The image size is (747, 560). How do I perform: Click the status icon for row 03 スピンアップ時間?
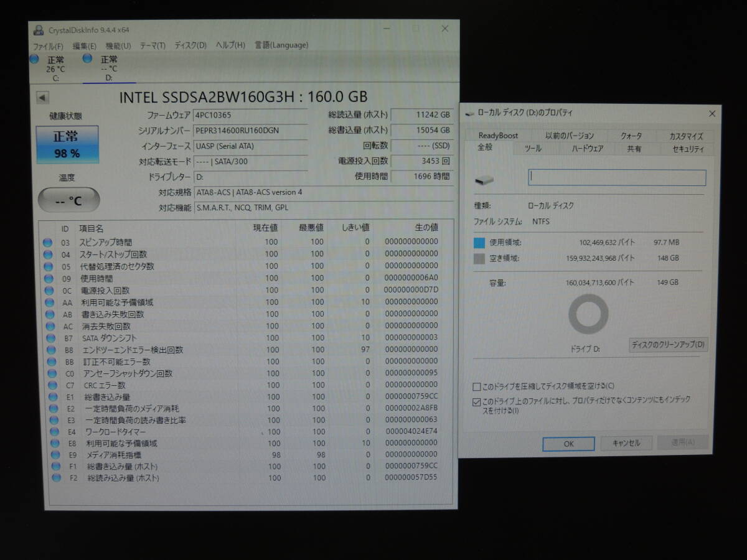pos(48,242)
